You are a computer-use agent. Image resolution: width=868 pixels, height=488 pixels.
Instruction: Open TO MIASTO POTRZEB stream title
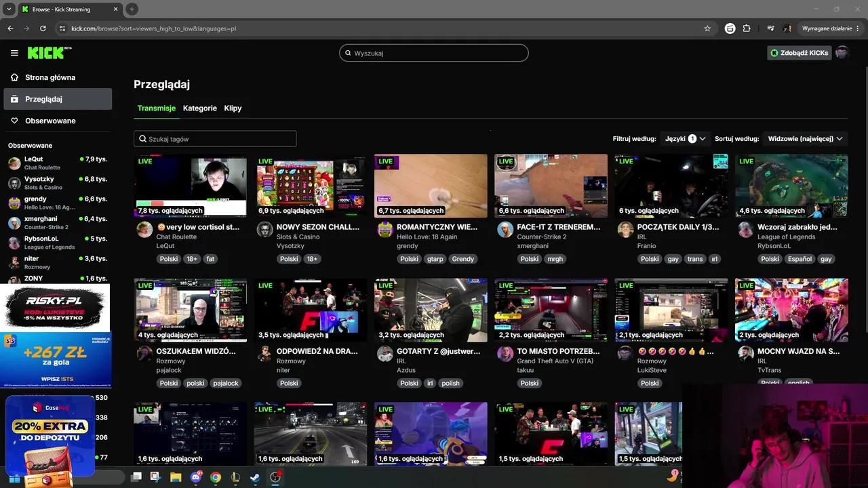558,351
